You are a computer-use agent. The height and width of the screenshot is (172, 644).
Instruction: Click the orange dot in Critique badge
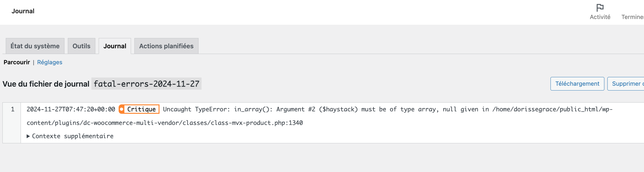[122, 109]
